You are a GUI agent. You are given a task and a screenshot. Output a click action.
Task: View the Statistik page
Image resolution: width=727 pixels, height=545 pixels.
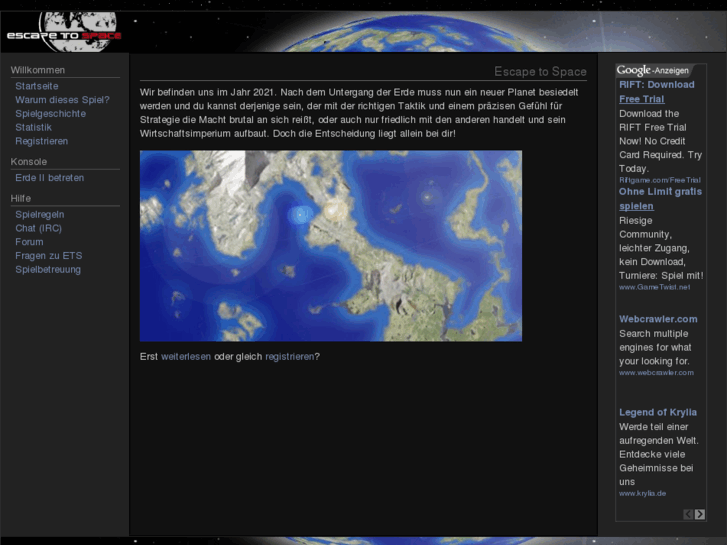33,128
